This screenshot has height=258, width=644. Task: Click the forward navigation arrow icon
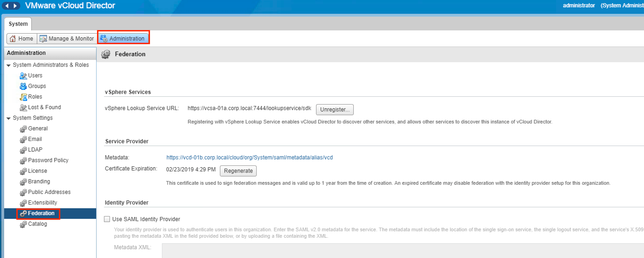coord(15,6)
